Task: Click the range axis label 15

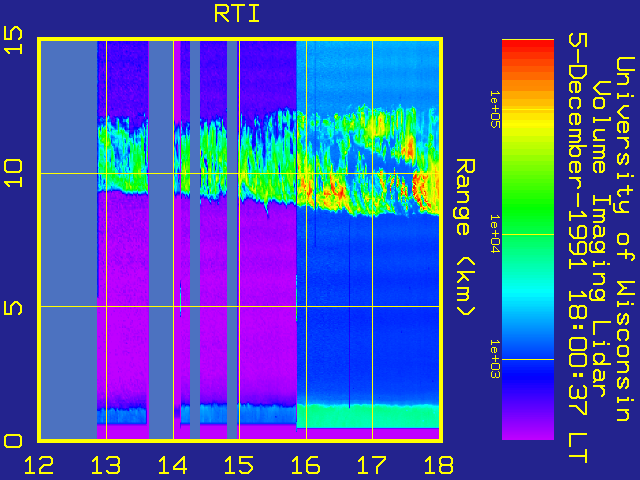Action: tap(13, 40)
